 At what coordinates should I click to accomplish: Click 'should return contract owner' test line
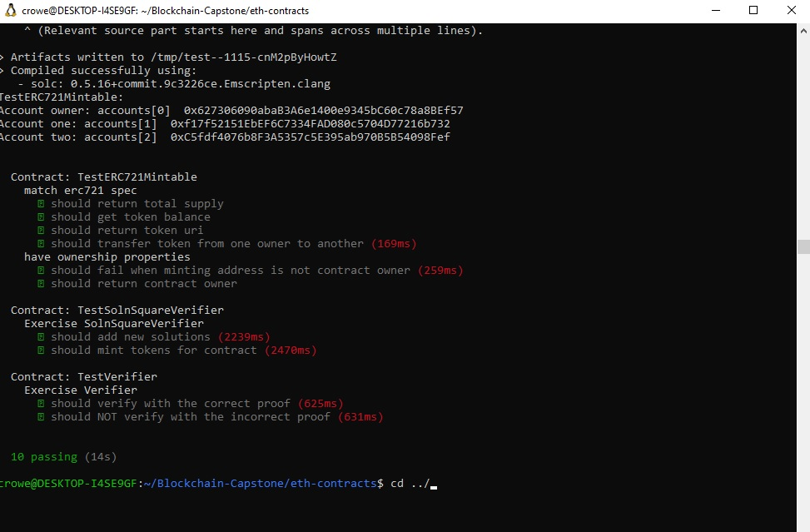click(x=144, y=284)
